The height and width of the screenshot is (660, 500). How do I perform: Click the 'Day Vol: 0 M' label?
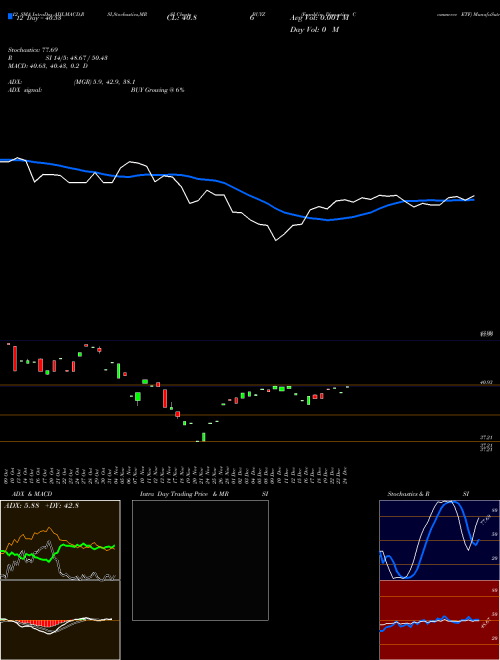click(x=314, y=30)
